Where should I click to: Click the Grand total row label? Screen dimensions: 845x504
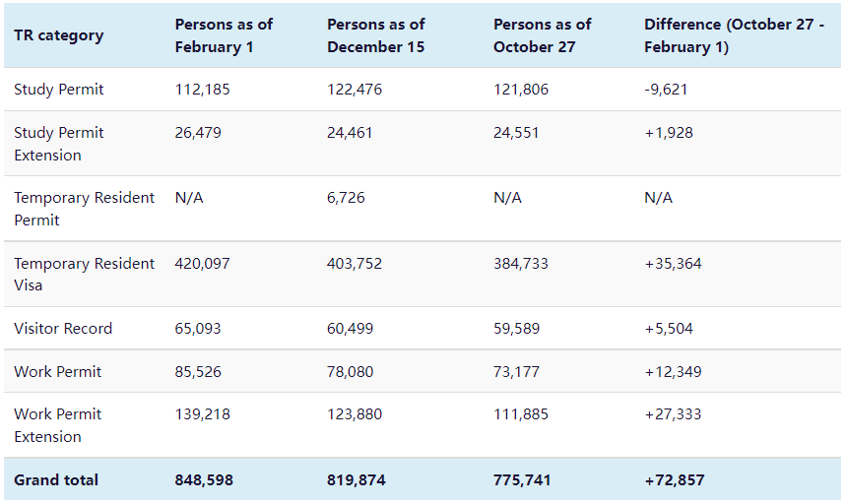pos(56,480)
